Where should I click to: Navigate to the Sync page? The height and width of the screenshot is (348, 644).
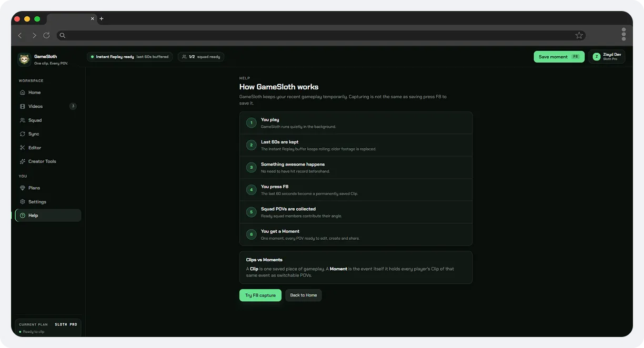pos(48,134)
